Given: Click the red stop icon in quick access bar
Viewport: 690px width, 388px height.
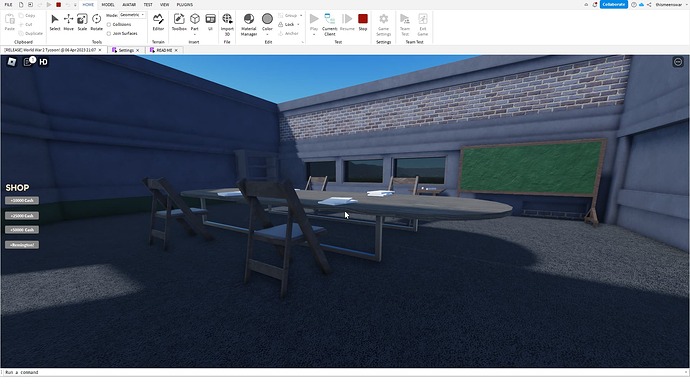Looking at the screenshot, I should point(58,4).
